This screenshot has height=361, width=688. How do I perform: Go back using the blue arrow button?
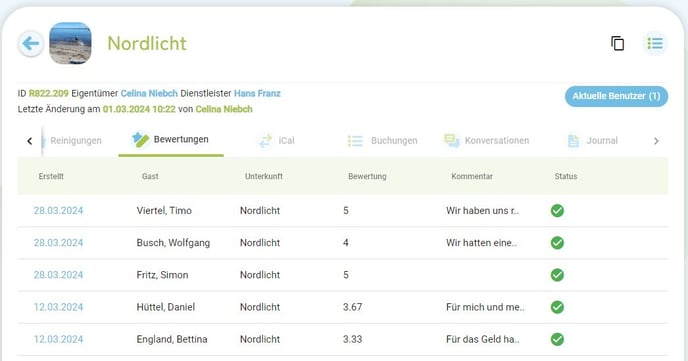30,43
